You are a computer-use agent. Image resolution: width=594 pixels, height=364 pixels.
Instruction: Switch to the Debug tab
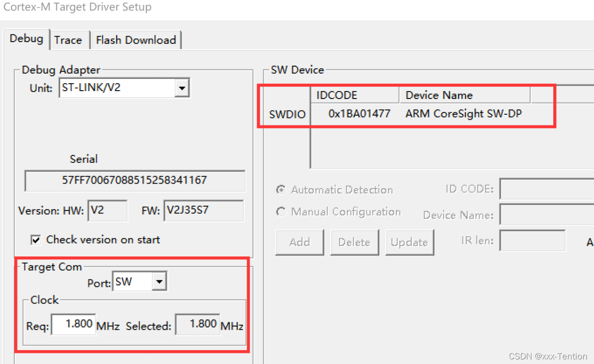pos(26,39)
